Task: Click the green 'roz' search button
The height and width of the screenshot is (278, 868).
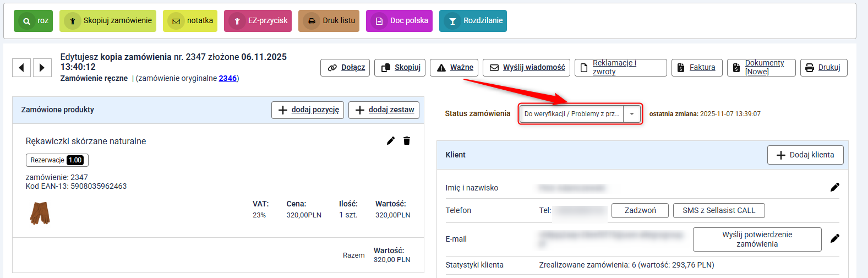Action: [33, 21]
